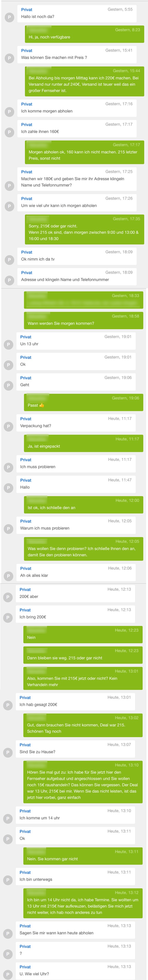Open the avatar next to 'Un 13 uhr'
Viewport: 148px width, 980px height.
click(9, 345)
